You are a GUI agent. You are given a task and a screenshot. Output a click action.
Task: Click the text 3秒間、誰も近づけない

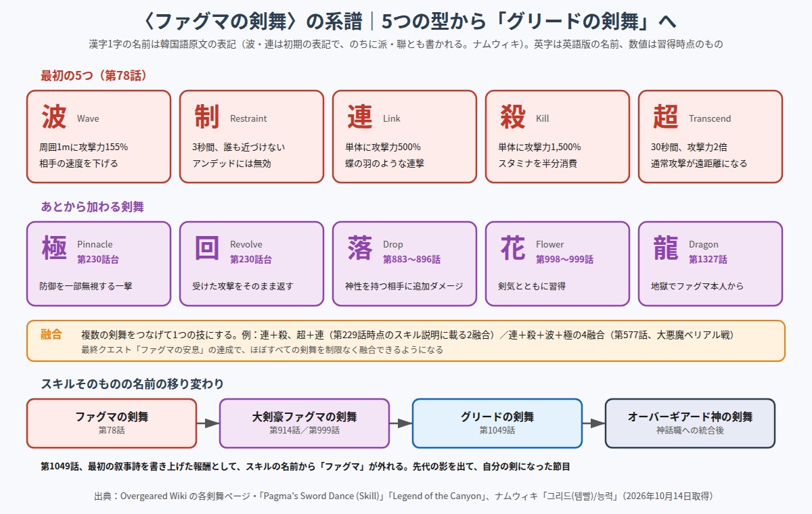pos(239,147)
